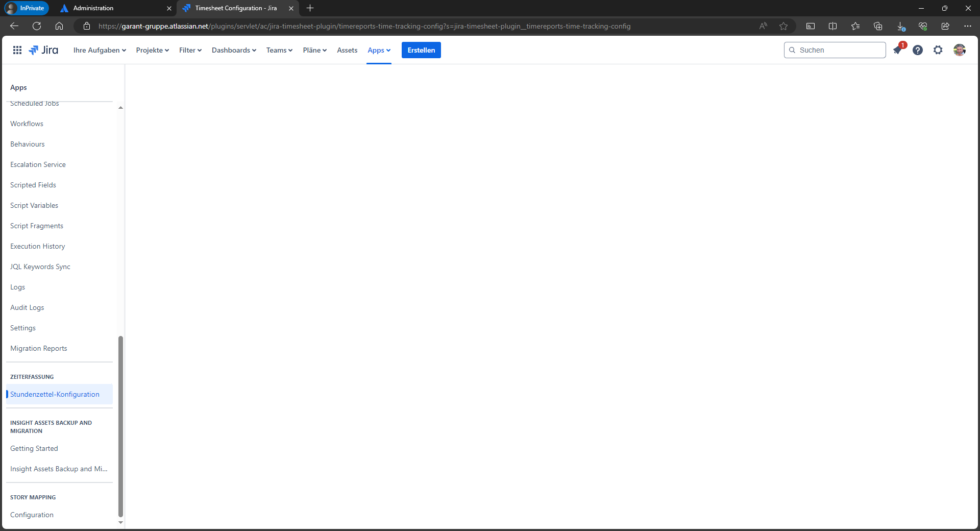
Task: Open Escalation Service sidebar link
Action: [x=38, y=164]
